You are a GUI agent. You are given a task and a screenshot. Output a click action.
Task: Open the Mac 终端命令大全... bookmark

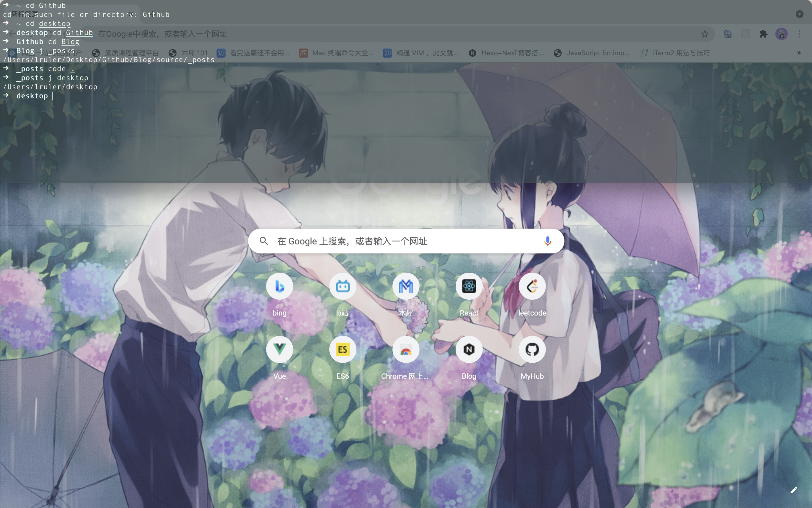click(337, 53)
